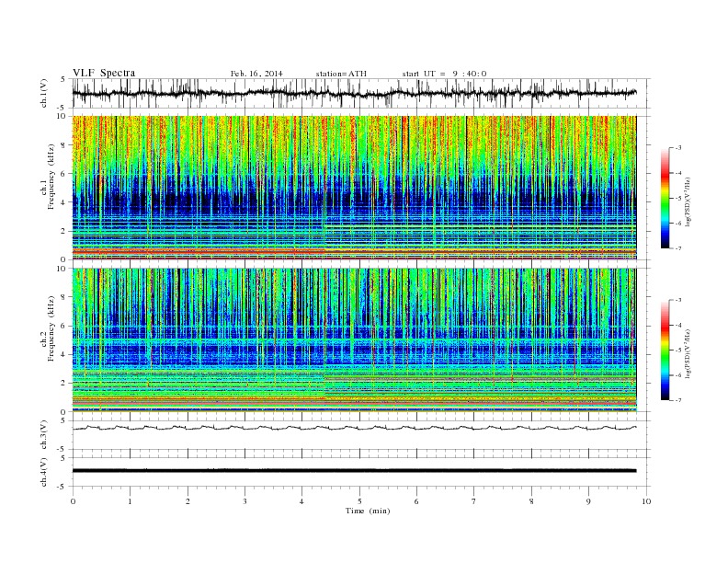
Task: Click the ch.2 "Frequency (kHz)" axis label
Action: pos(51,327)
